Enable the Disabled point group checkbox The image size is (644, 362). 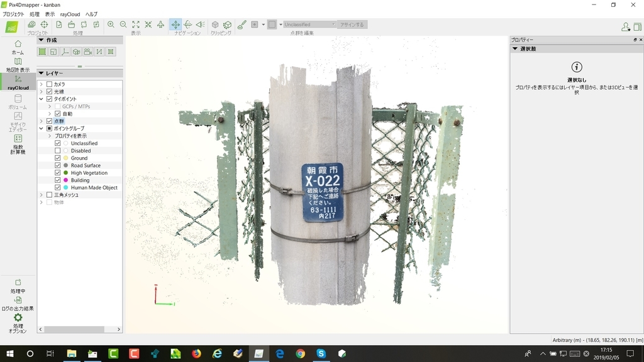(x=57, y=151)
